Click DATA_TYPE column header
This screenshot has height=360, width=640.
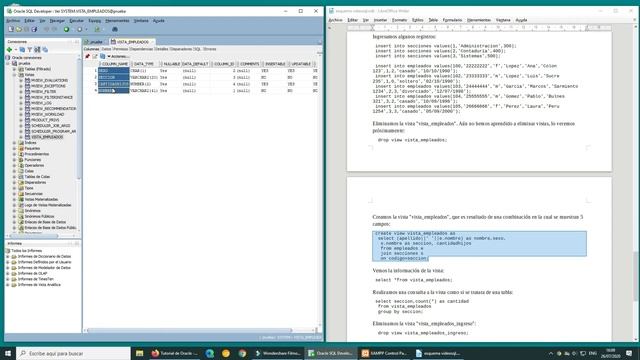[144, 64]
